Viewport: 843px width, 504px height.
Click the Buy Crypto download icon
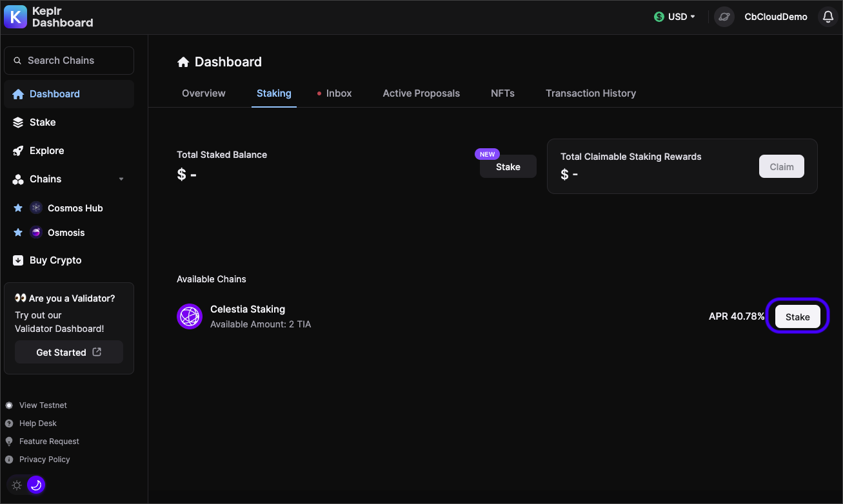click(x=18, y=260)
